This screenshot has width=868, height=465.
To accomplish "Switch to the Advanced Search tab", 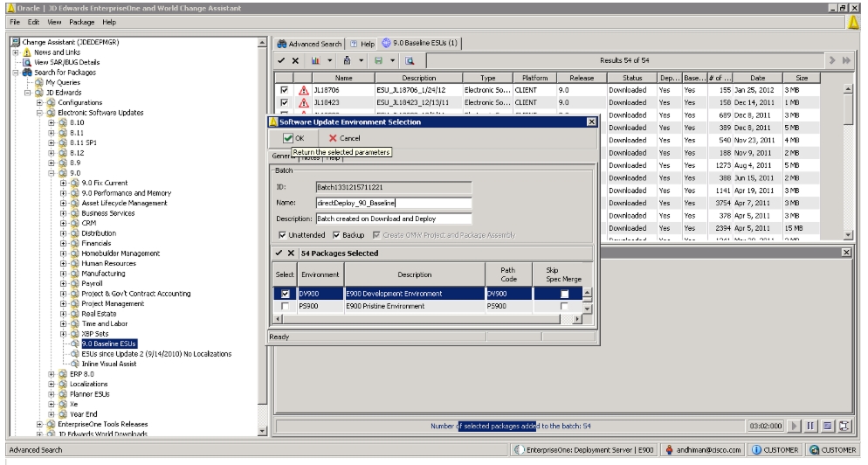I will [309, 43].
